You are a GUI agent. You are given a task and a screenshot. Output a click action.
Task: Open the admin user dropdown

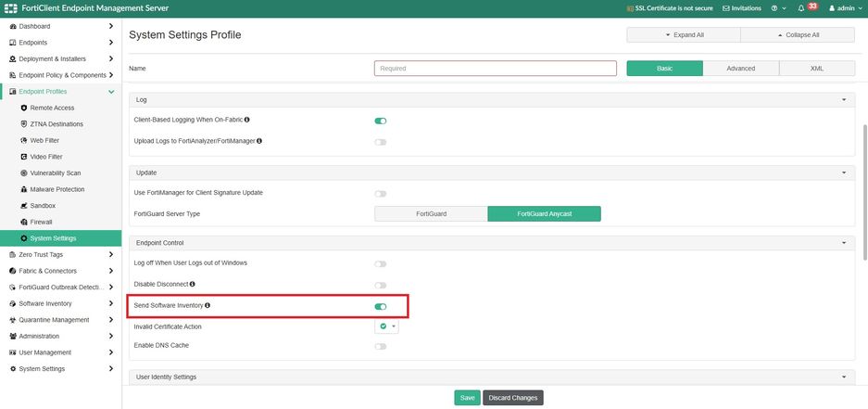pos(846,8)
